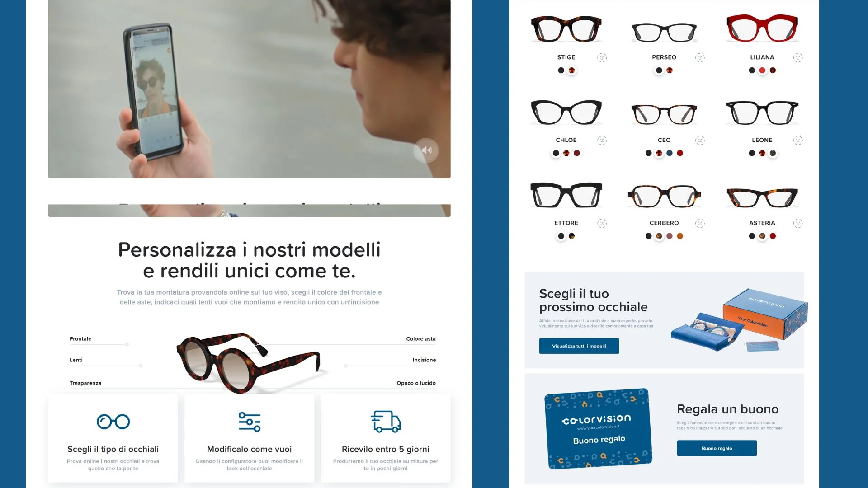Open the ETTORE glasses thumbnail
The width and height of the screenshot is (868, 488).
tap(566, 195)
